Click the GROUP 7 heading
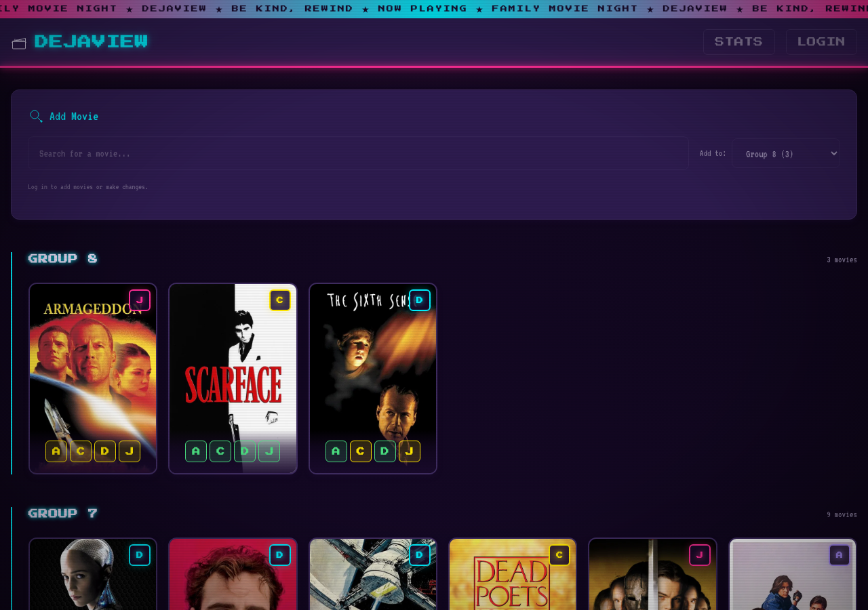This screenshot has height=610, width=868. [62, 513]
